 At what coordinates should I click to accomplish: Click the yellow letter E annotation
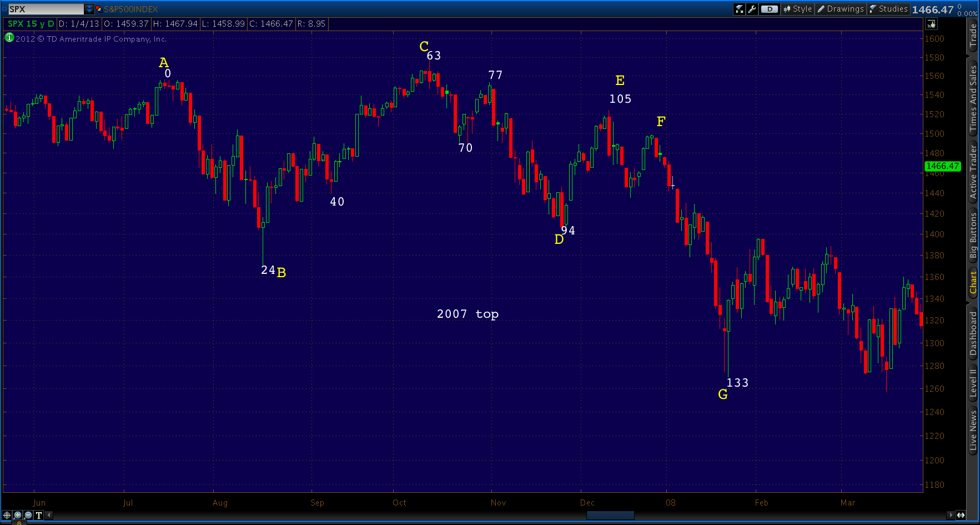tap(620, 81)
